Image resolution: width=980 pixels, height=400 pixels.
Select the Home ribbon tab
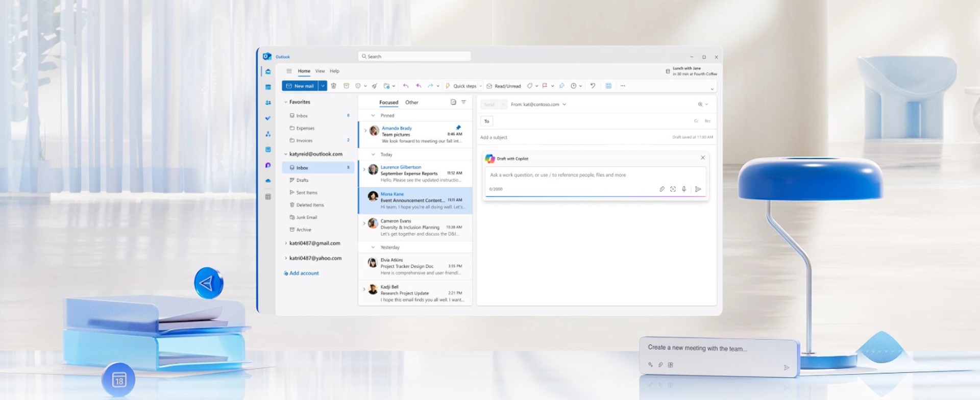[304, 71]
